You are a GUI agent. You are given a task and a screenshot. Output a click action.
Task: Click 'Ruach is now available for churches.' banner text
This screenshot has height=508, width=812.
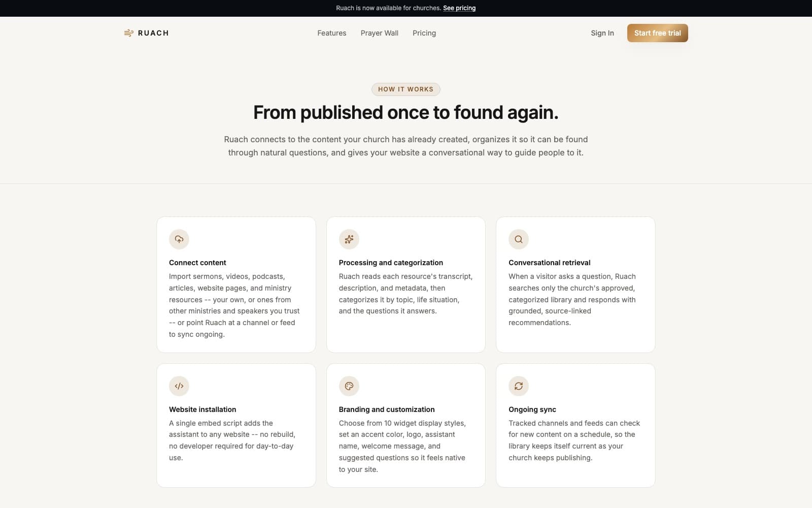pos(388,8)
